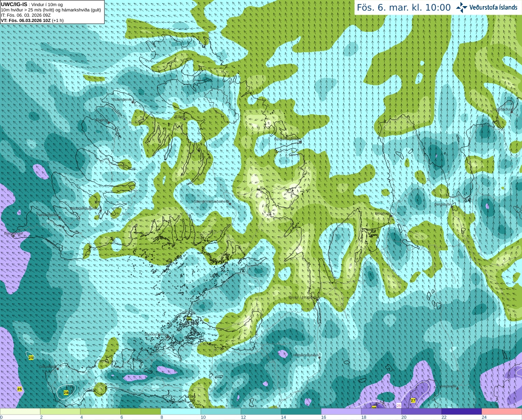This screenshot has width=522, height=420.
Task: Select the Holtavörðuheiði station label
Action: (x=306, y=355)
